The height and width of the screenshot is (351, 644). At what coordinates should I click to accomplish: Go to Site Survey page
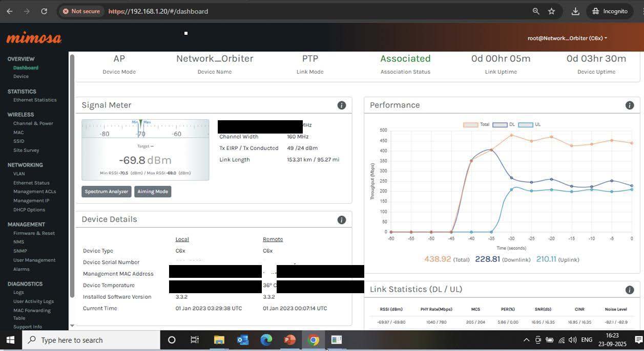(26, 150)
